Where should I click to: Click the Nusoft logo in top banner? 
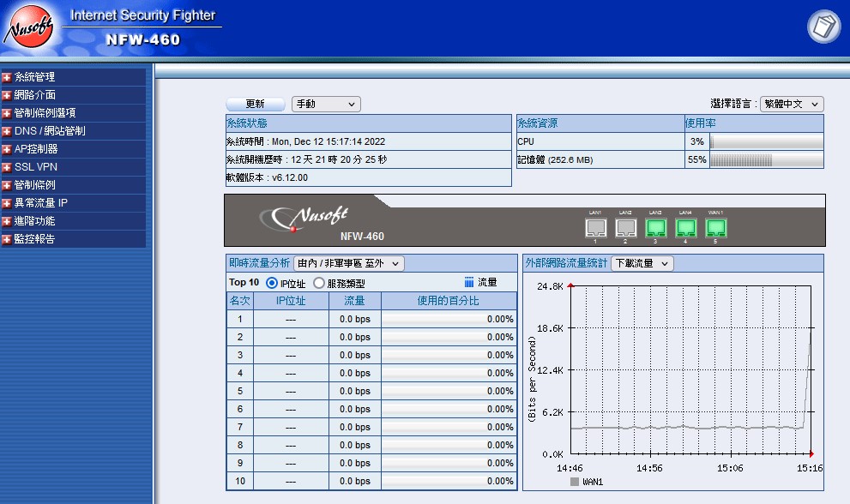tap(31, 27)
